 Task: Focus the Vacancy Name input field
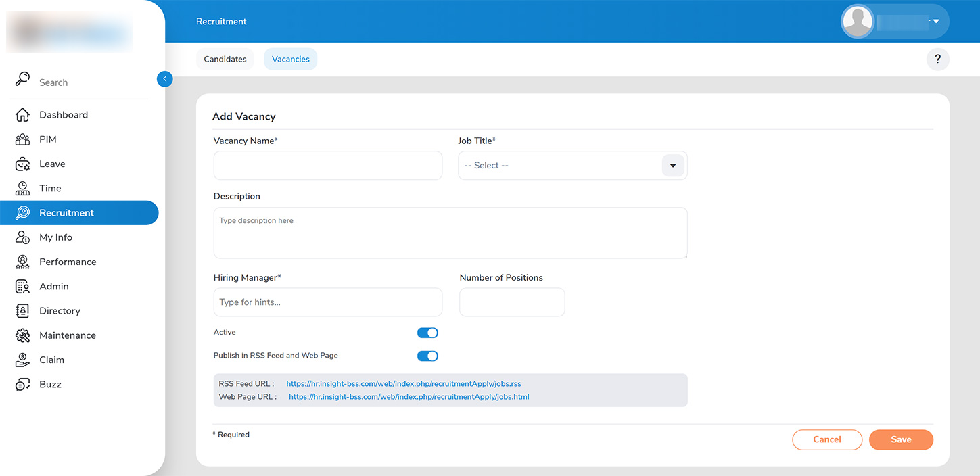327,166
